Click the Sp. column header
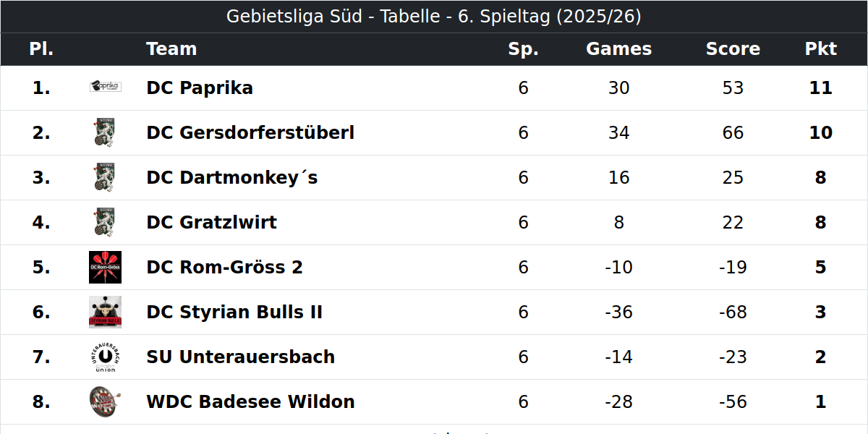The image size is (868, 434). (x=523, y=49)
